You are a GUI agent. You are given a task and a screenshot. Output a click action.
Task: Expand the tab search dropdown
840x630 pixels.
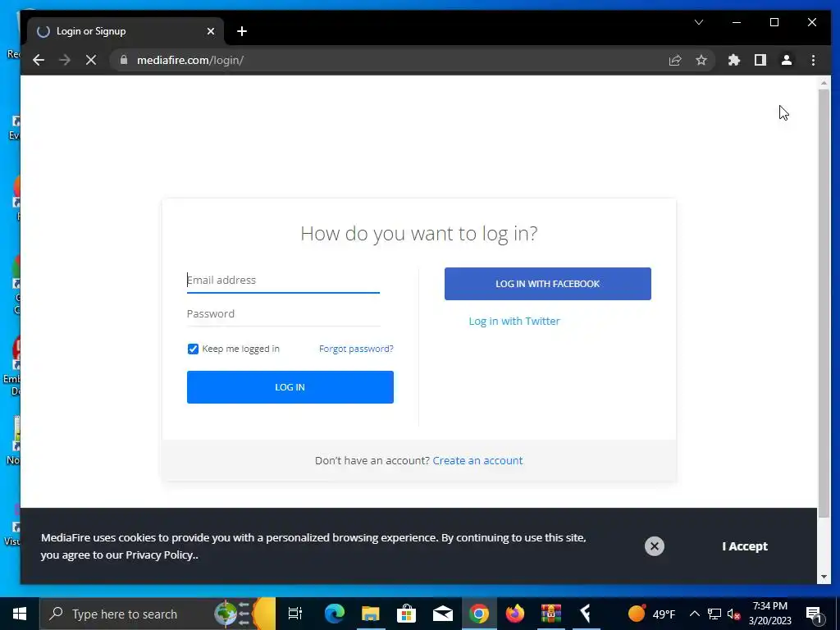[699, 22]
